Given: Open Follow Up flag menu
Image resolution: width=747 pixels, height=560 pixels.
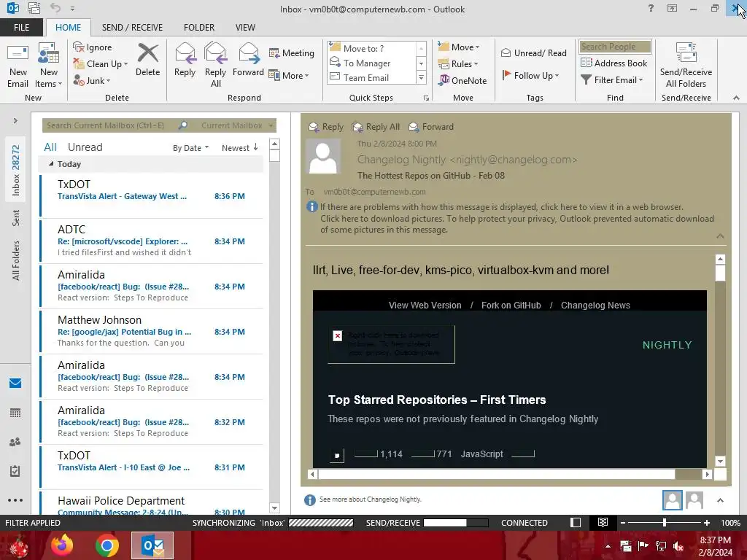Looking at the screenshot, I should (x=531, y=75).
